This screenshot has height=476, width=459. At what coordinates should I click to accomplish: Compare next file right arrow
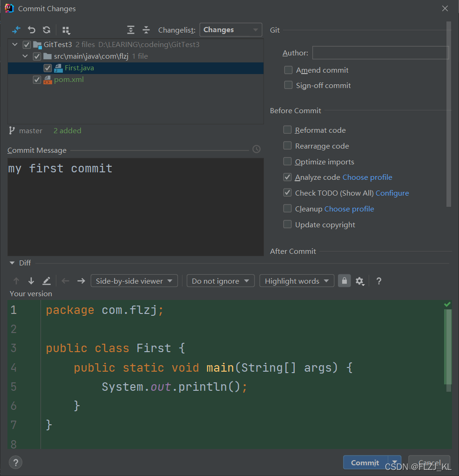(81, 281)
